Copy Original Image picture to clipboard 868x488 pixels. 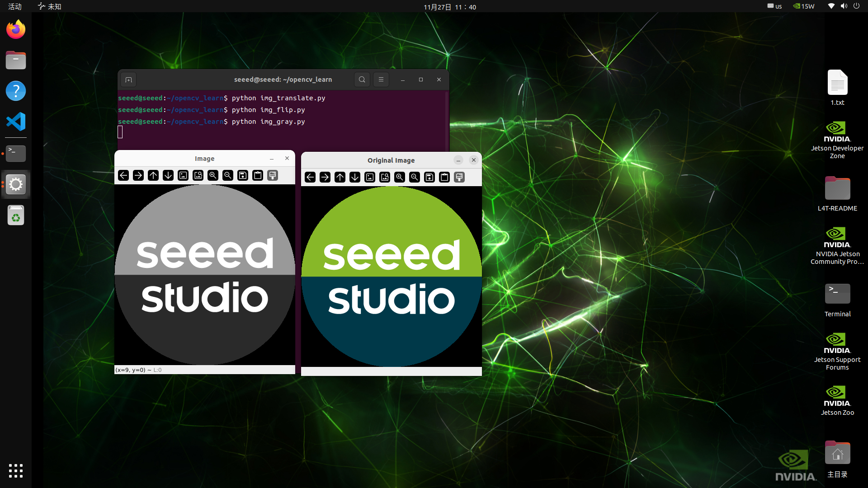tap(444, 177)
